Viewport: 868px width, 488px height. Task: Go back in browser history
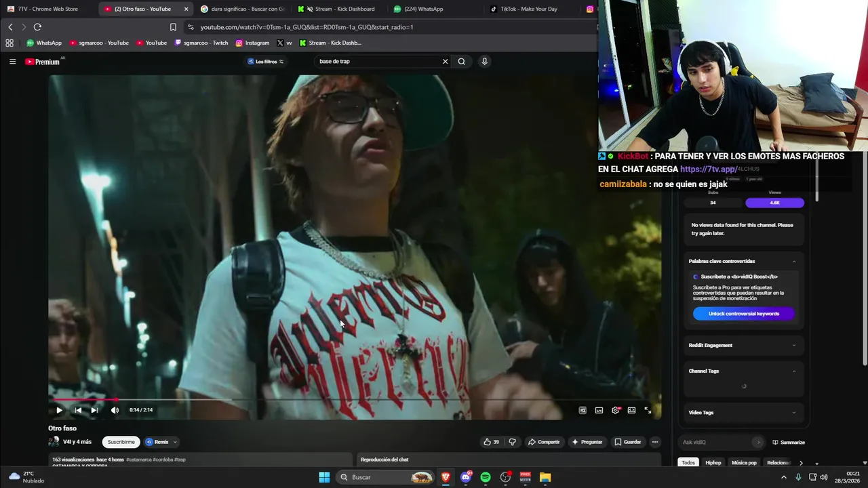point(10,27)
